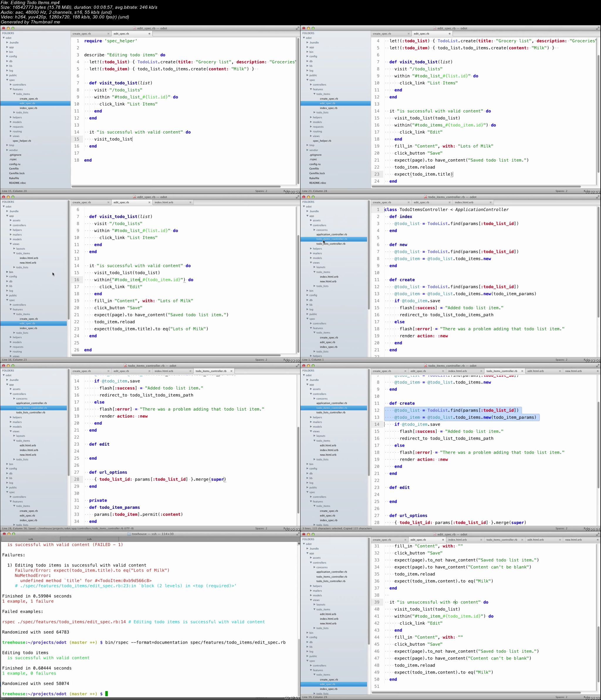Open new.html.erb in the 00:03:02 sidebar

[28, 263]
